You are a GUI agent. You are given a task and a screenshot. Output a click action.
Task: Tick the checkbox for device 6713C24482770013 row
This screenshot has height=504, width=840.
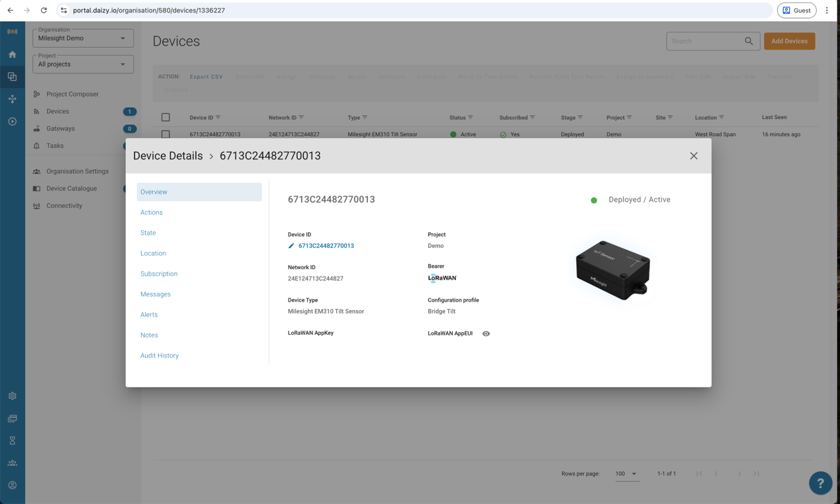point(165,134)
